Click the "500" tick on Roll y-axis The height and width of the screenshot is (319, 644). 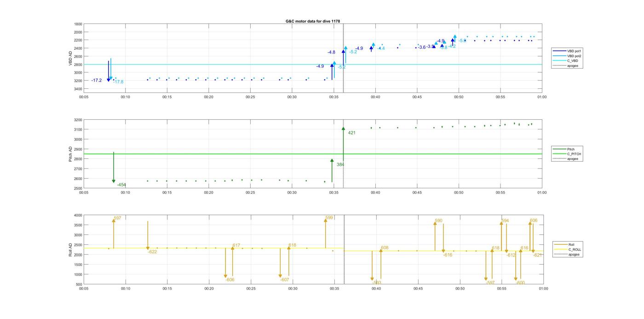pyautogui.click(x=79, y=284)
